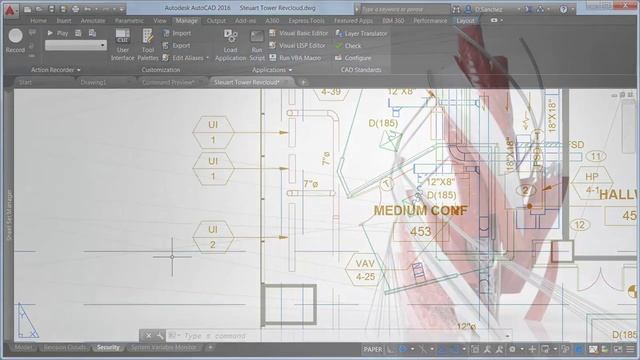Open Tool Palettes customization
This screenshot has height=360, width=640.
(x=148, y=45)
